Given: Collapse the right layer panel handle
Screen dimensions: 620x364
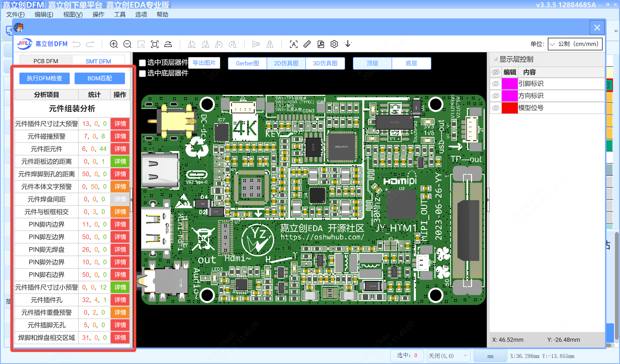Looking at the screenshot, I should tap(488, 200).
